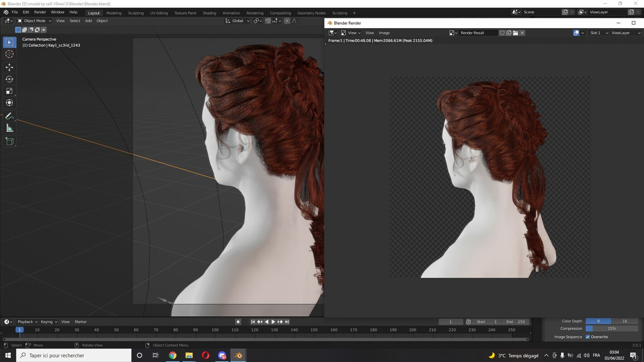This screenshot has width=644, height=362.
Task: Toggle snapping magnet in 3D viewport
Action: [x=268, y=21]
